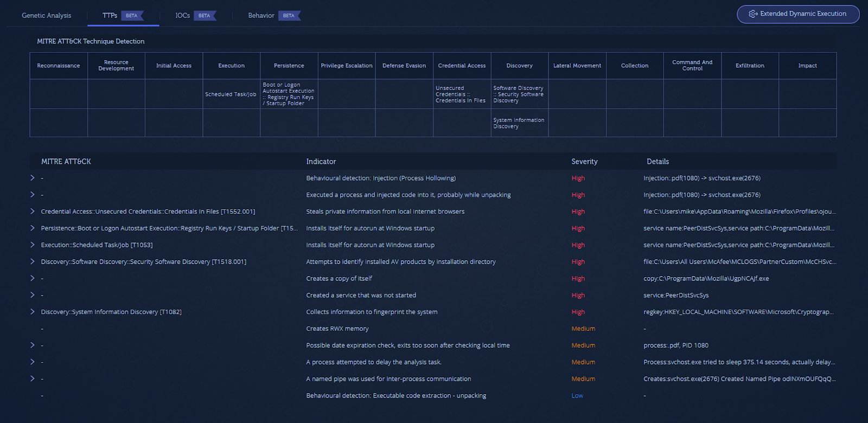Click Created Named Pipe detail

coord(739,379)
